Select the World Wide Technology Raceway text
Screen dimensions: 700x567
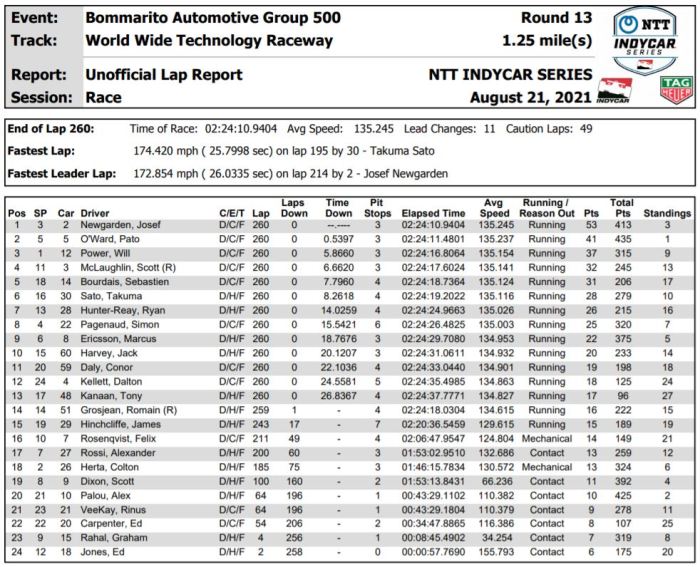(209, 41)
